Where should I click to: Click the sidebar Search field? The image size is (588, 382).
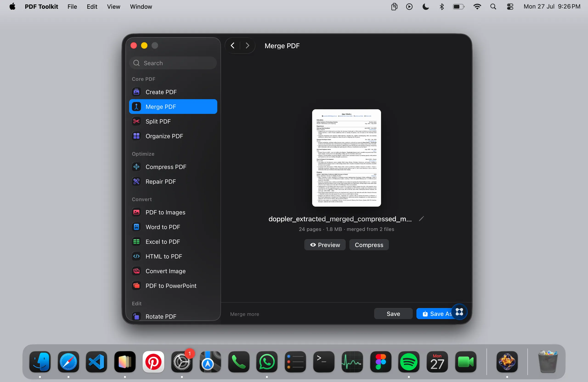point(173,63)
